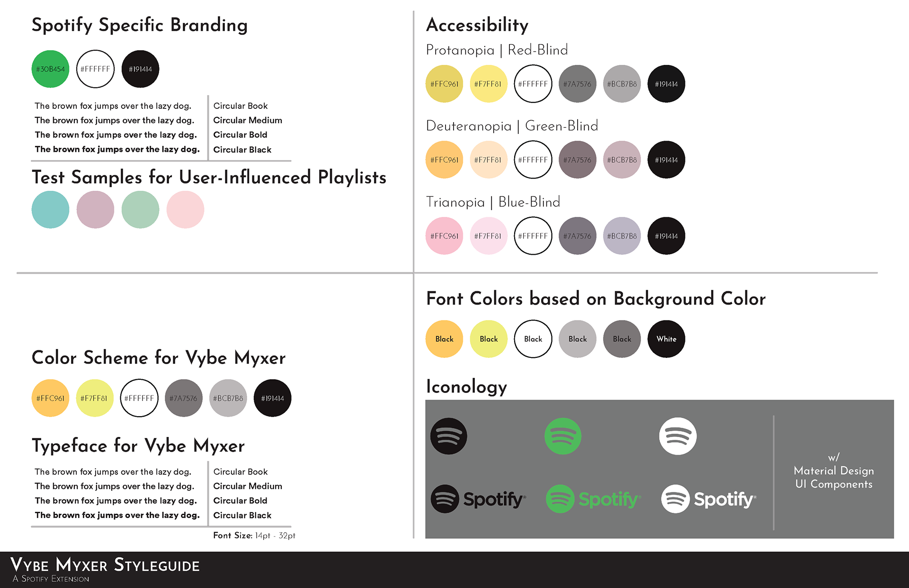Click Circular Bold under Spotify Specific Branding
This screenshot has height=588, width=909.
pyautogui.click(x=240, y=135)
